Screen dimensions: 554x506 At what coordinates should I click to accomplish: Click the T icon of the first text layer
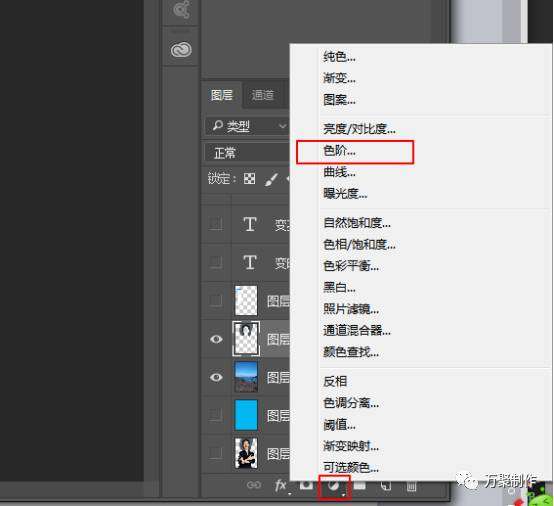click(250, 224)
